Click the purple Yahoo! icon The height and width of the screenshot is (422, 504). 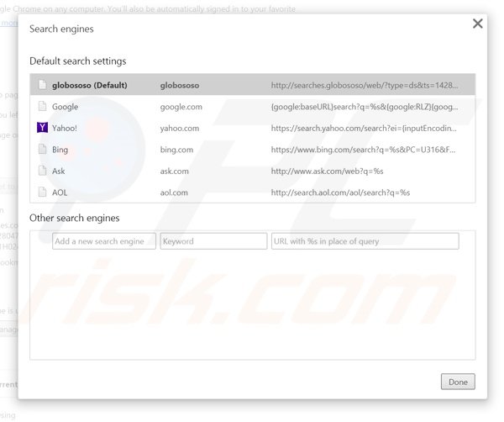[42, 129]
